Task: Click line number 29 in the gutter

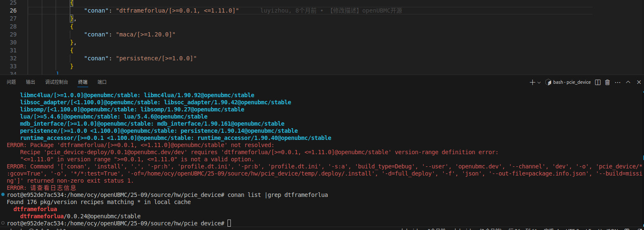Action: (13, 34)
